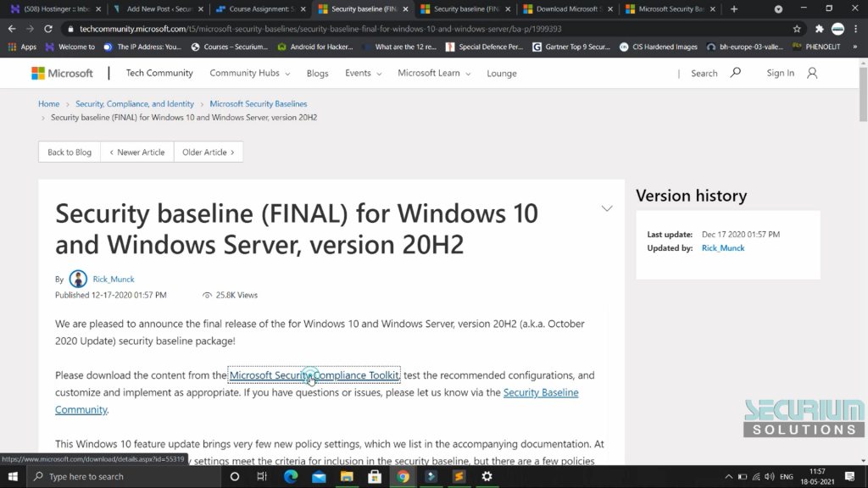Image resolution: width=868 pixels, height=488 pixels.
Task: Switch to Download Microsoft tab
Action: point(568,8)
